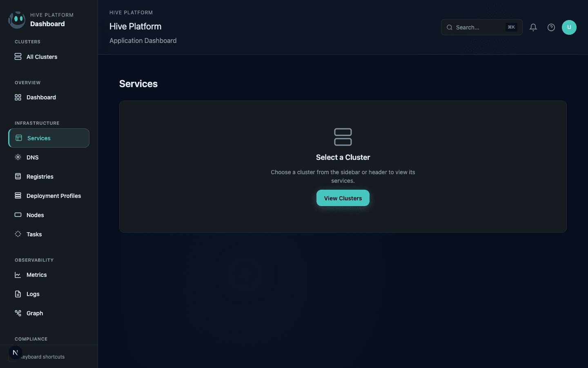This screenshot has height=368, width=588.
Task: Open Registries via its list icon
Action: point(18,176)
